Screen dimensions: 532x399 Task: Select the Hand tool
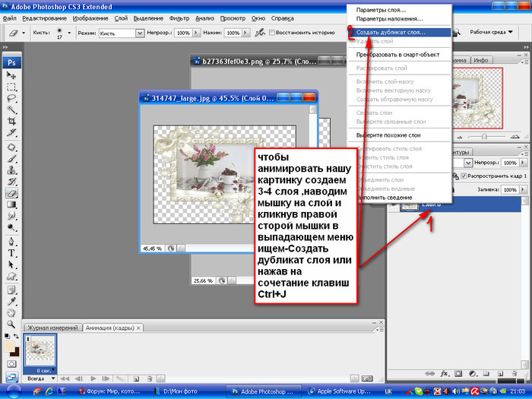click(x=12, y=312)
